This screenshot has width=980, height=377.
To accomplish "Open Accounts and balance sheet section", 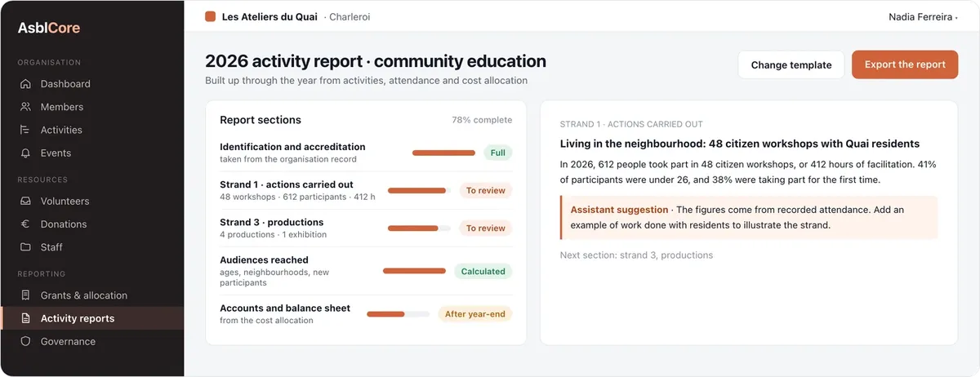I will click(x=366, y=313).
